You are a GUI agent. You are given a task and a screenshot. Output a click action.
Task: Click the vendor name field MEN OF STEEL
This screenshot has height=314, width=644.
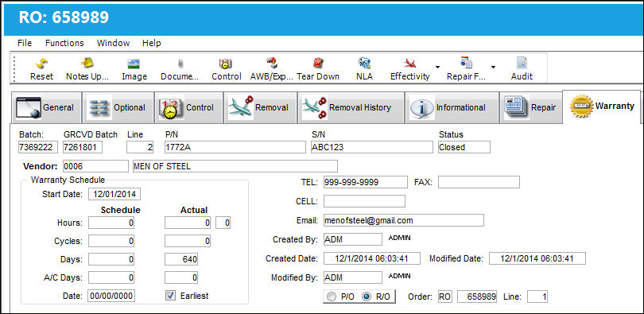235,166
